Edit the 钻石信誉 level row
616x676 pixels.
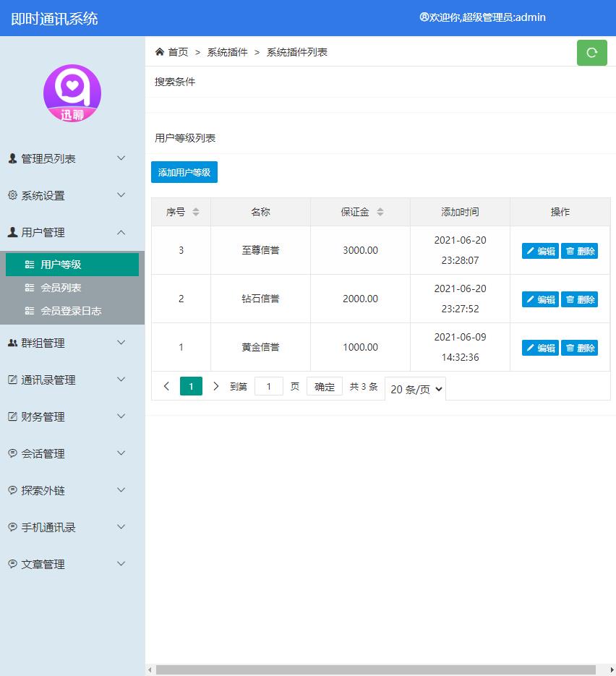540,299
